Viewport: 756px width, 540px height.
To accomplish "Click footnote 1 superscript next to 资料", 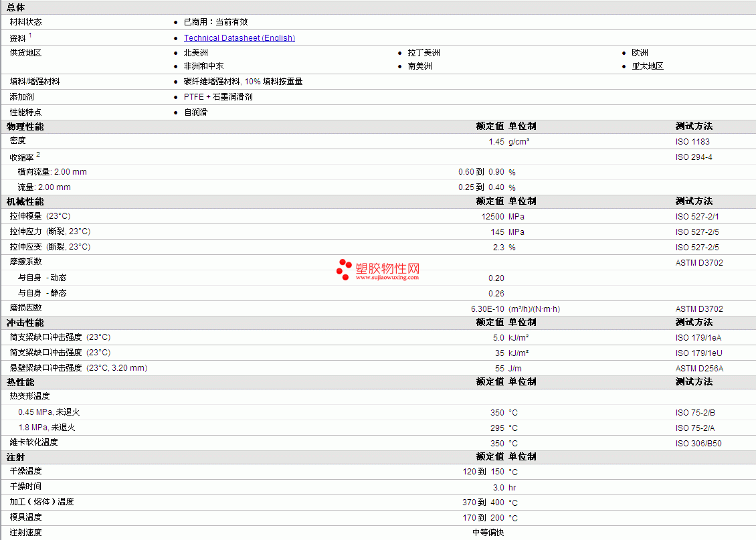I will tap(30, 35).
